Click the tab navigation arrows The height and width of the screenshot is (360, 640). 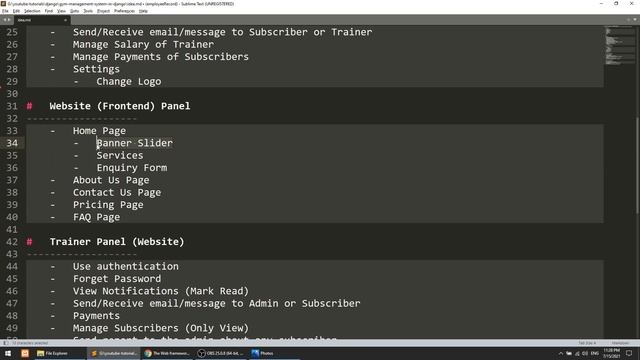point(7,20)
